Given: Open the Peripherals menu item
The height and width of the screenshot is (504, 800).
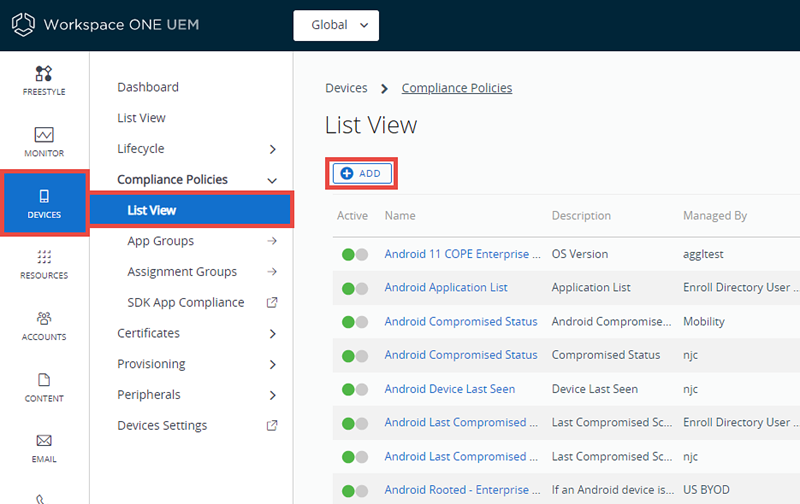Looking at the screenshot, I should pos(149,395).
